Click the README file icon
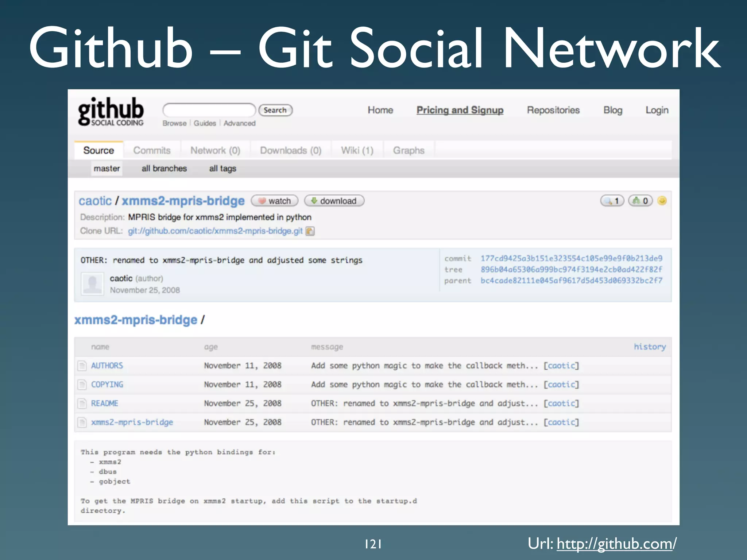747x560 pixels. (x=82, y=403)
